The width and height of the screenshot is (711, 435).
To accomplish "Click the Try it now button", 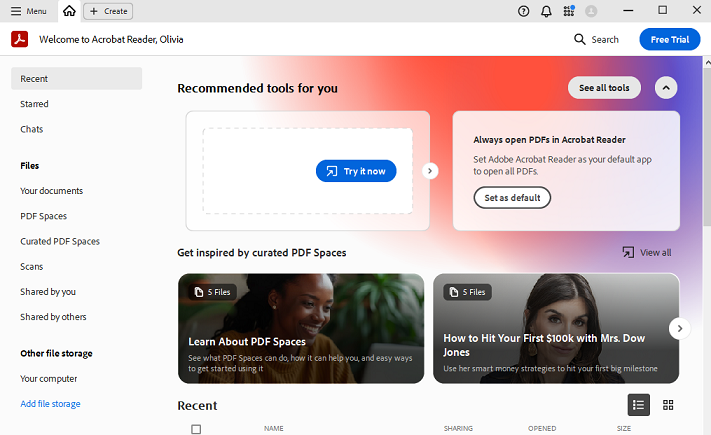I will (x=356, y=171).
